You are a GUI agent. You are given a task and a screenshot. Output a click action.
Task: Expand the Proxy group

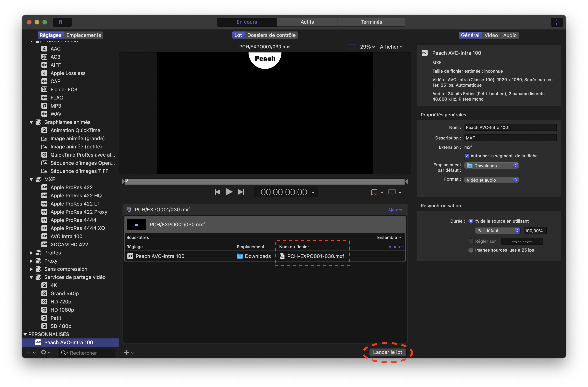[x=31, y=261]
